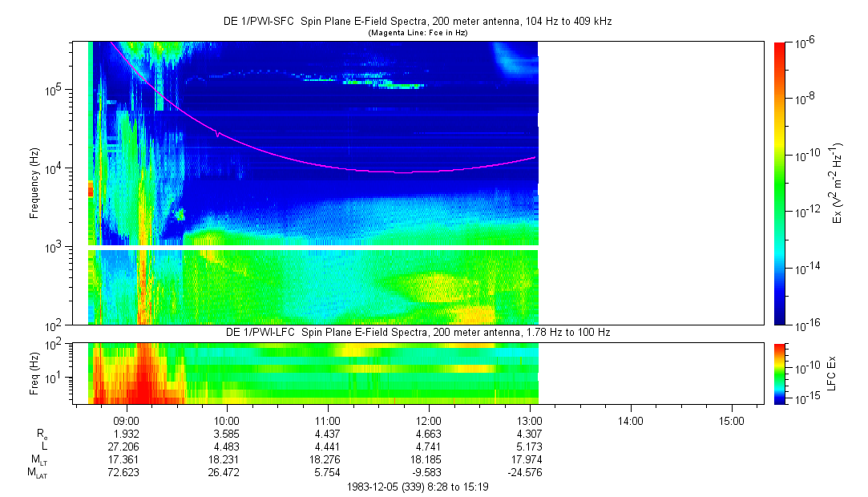
Task: Select the 11:00 time tick label
Action: point(328,420)
